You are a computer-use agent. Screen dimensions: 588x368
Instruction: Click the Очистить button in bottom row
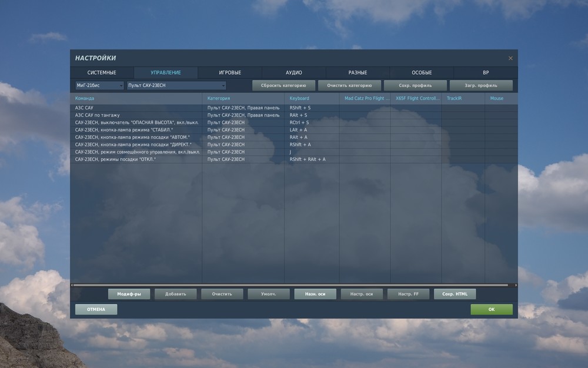click(222, 294)
